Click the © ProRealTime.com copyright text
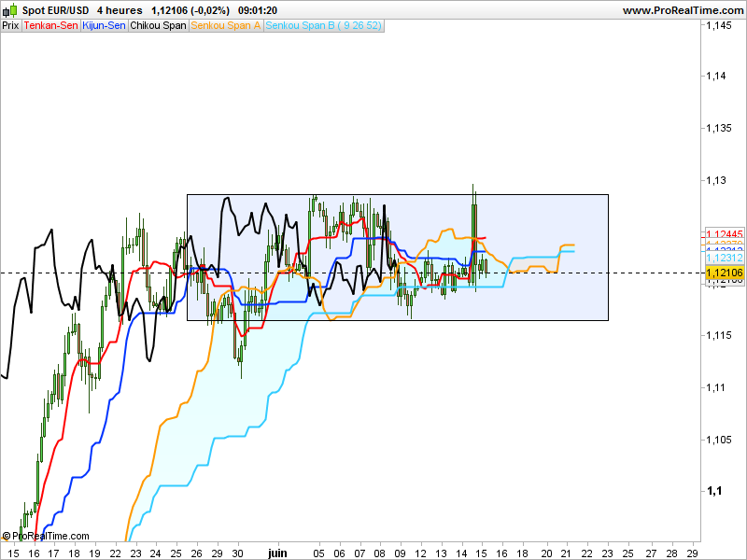 46,536
